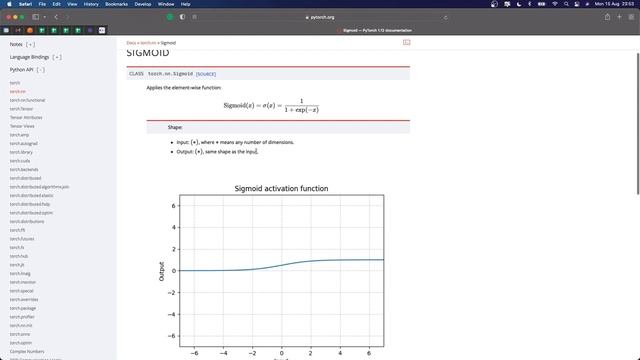Open the History menu
This screenshot has height=360, width=640.
click(x=91, y=4)
